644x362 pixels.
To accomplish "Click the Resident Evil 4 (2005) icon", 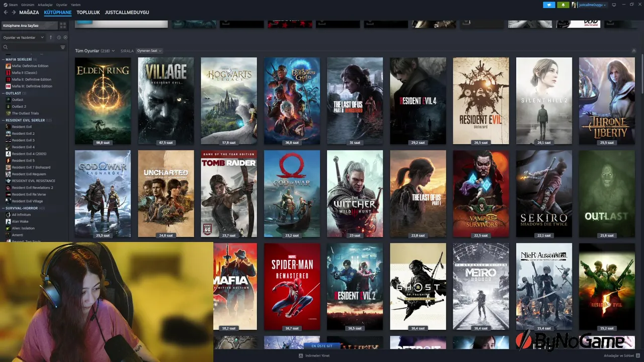I will 8,154.
